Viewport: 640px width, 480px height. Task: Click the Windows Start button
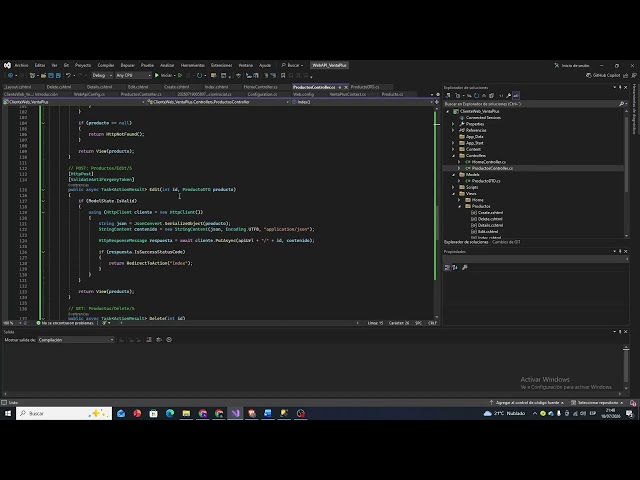pos(7,413)
